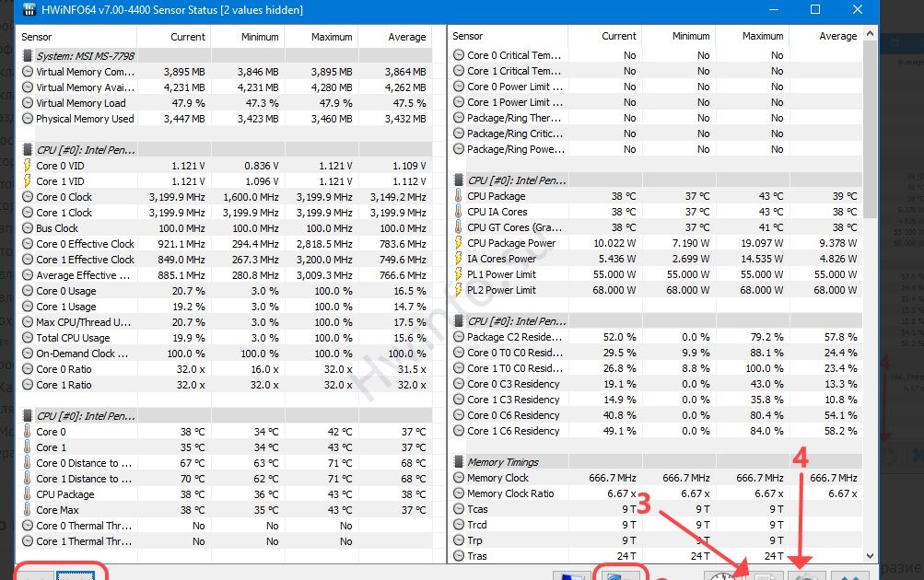Select the On-Demand Clock ... row
Viewport: 924px width, 580px height.
[x=227, y=354]
